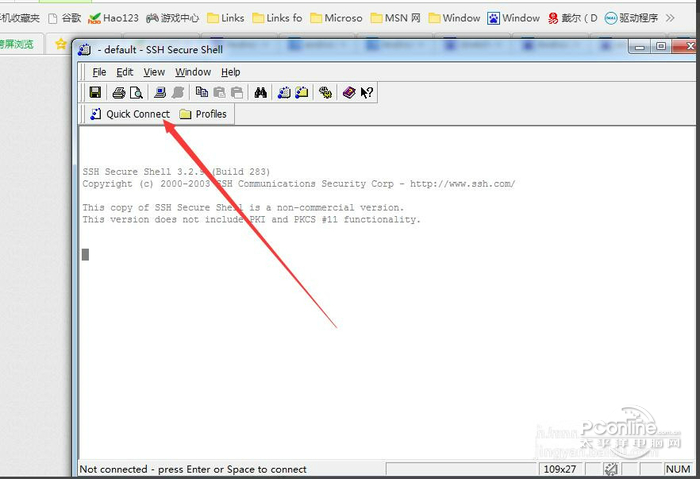The height and width of the screenshot is (479, 700).
Task: Open the 驱动程序 Dell bookmark
Action: pyautogui.click(x=631, y=18)
